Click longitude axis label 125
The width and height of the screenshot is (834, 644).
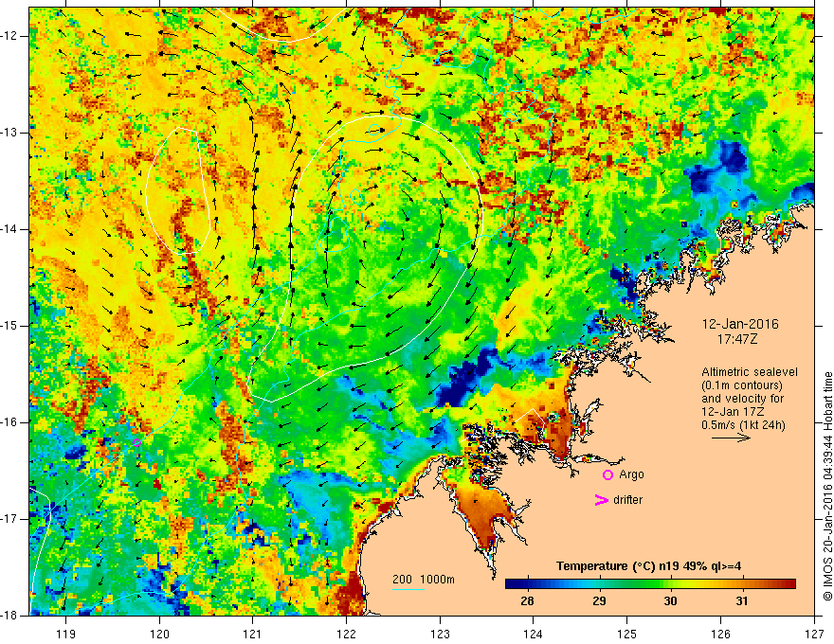point(627,634)
